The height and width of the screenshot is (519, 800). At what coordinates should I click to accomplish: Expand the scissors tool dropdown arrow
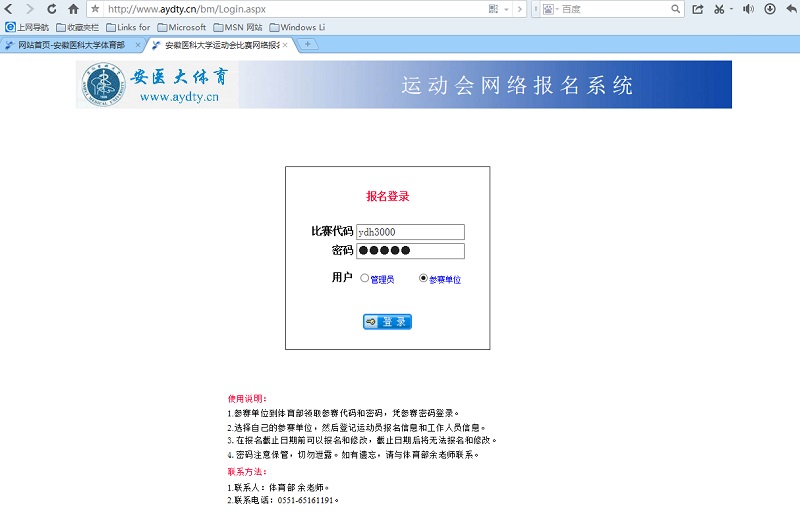731,9
